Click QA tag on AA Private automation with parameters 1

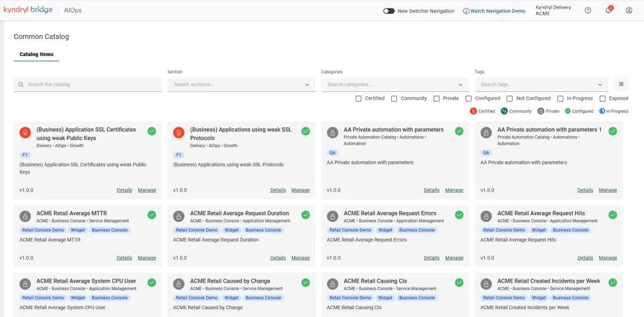(486, 153)
